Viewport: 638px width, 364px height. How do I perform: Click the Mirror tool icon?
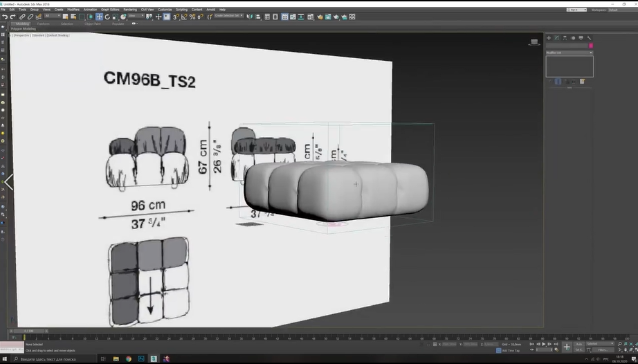point(249,17)
